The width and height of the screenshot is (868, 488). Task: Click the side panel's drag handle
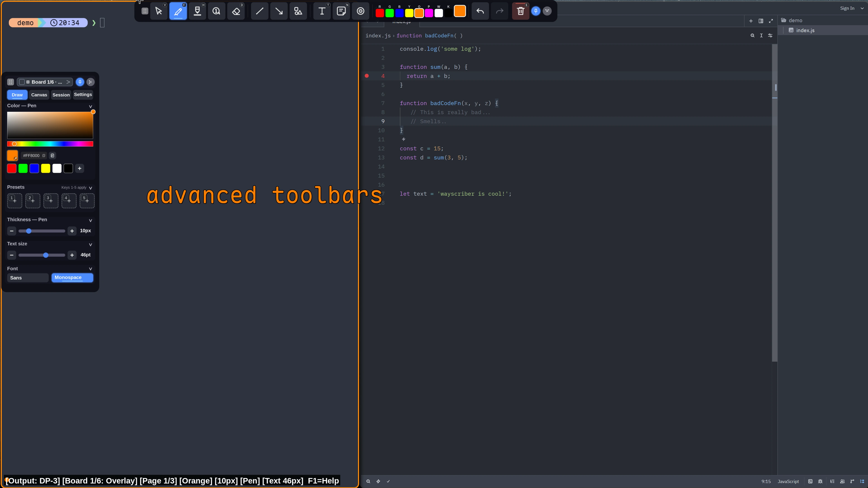tap(10, 82)
